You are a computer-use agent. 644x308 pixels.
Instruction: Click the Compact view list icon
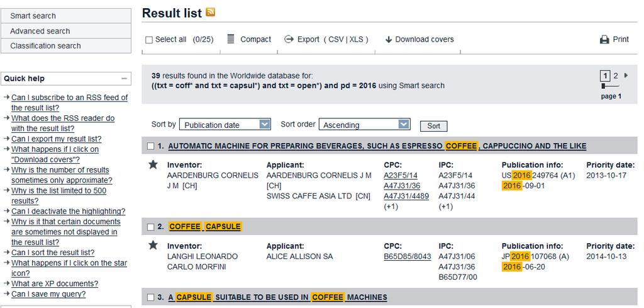coord(231,39)
